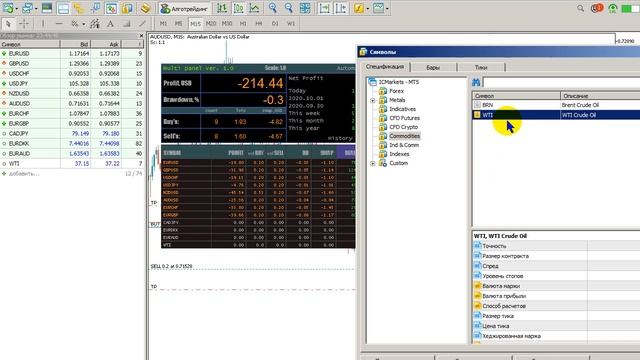This screenshot has height=360, width=640.
Task: Open the chart templates icon
Action: point(378,8)
